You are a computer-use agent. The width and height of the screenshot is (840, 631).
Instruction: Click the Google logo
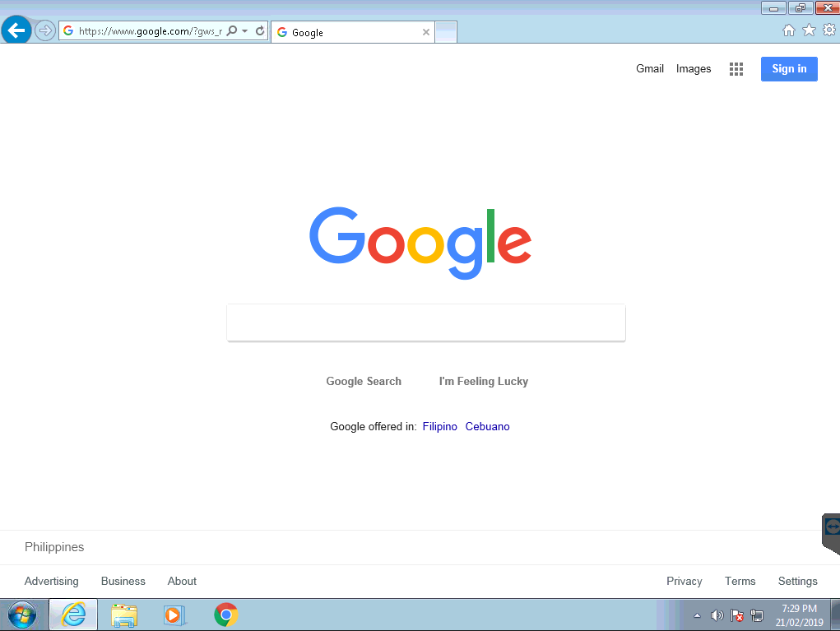click(420, 243)
